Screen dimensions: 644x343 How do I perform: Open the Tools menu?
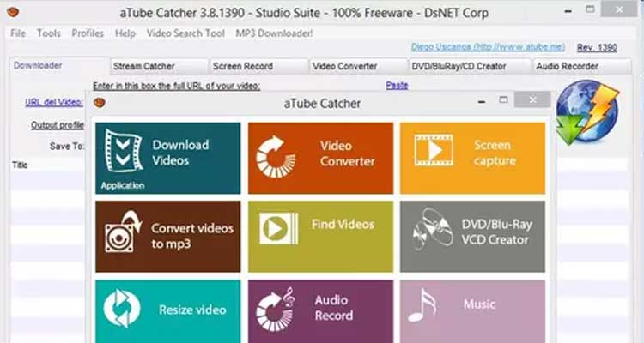pos(49,33)
